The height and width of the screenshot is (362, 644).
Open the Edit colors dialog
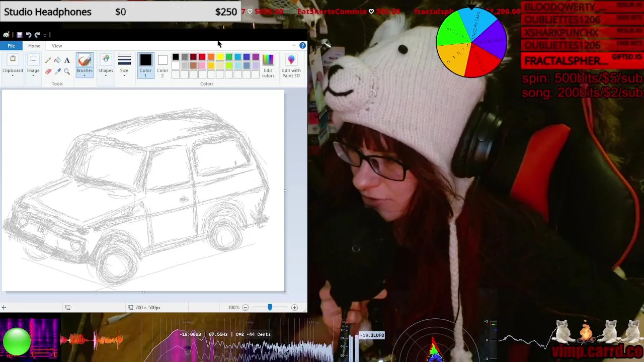click(x=268, y=66)
